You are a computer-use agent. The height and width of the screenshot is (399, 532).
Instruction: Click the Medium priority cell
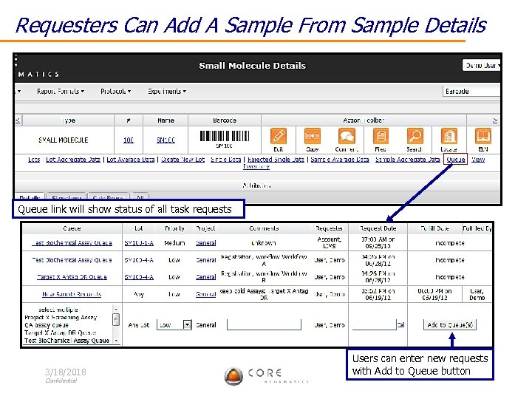174,243
